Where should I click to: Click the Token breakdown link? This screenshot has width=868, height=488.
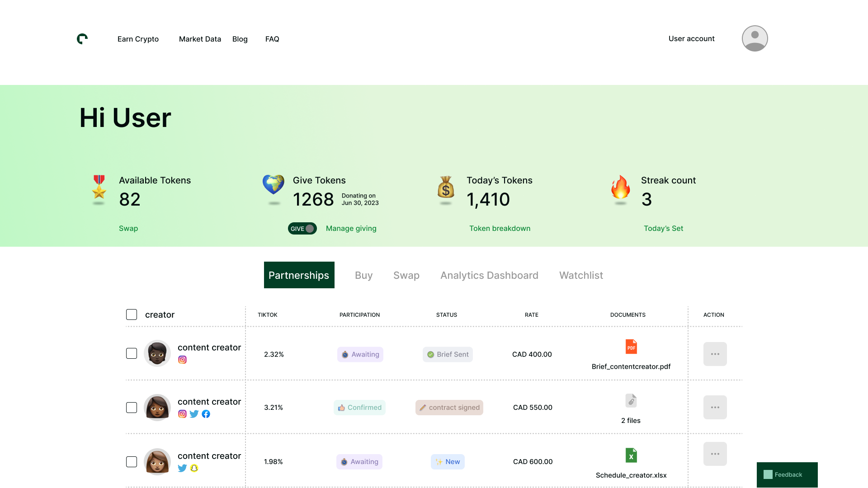point(500,228)
